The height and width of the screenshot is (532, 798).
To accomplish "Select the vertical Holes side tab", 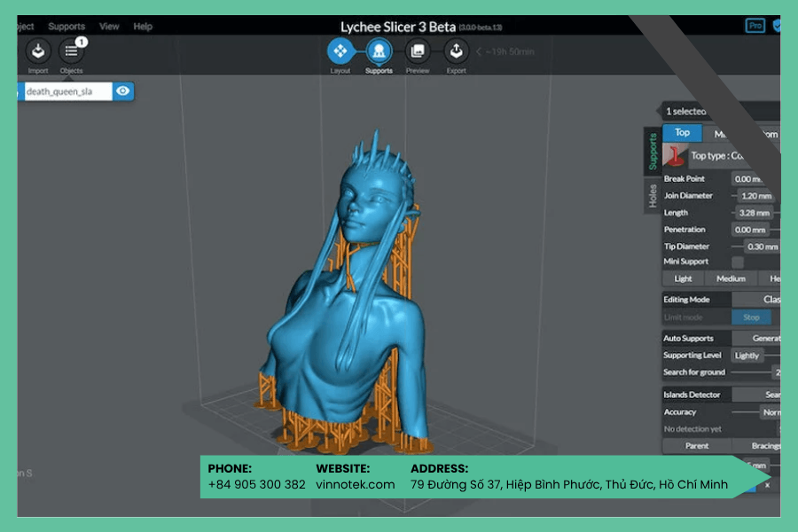I will 653,196.
